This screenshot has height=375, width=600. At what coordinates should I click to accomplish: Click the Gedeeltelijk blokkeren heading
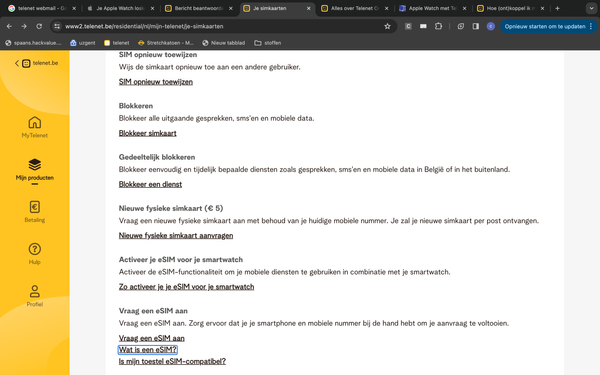coord(157,157)
